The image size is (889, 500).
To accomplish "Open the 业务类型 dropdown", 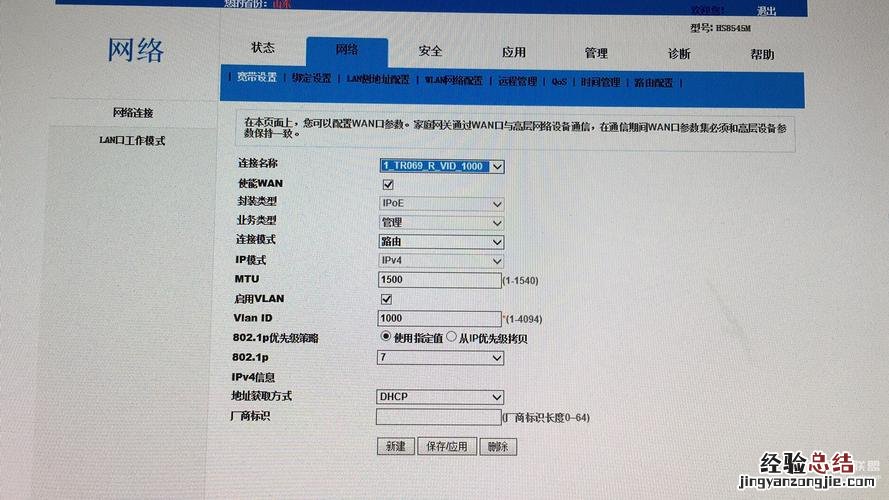I will coord(441,223).
